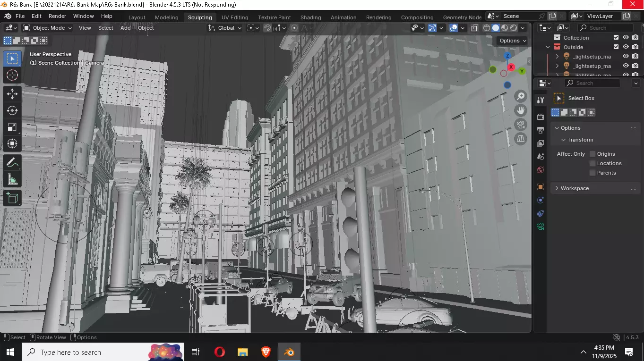644x361 pixels.
Task: Open the World properties tab
Action: [x=541, y=170]
